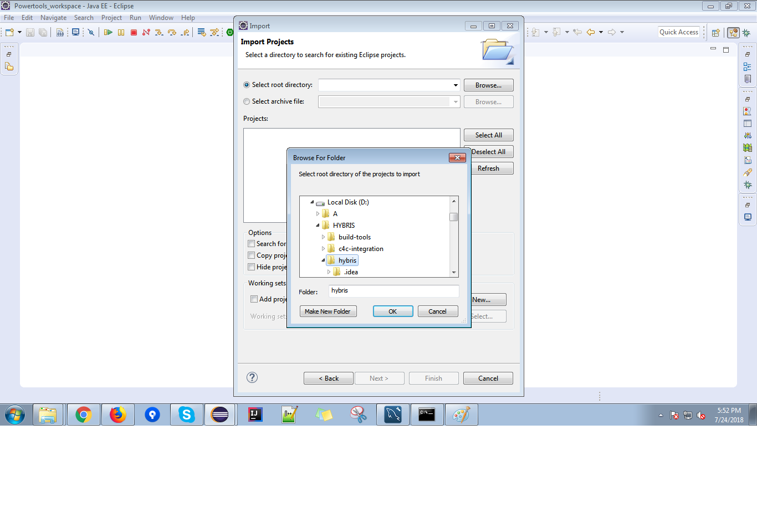Confirm folder selection with OK
The width and height of the screenshot is (757, 532).
[393, 311]
